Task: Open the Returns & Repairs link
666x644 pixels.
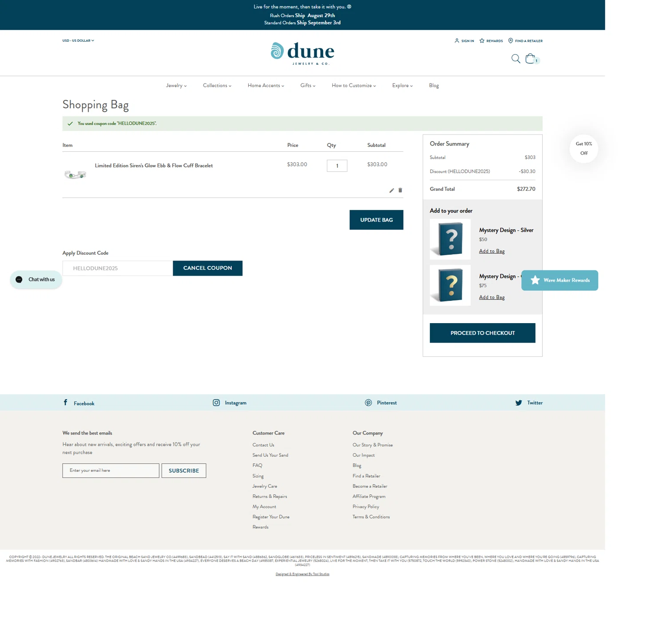Action: 270,496
